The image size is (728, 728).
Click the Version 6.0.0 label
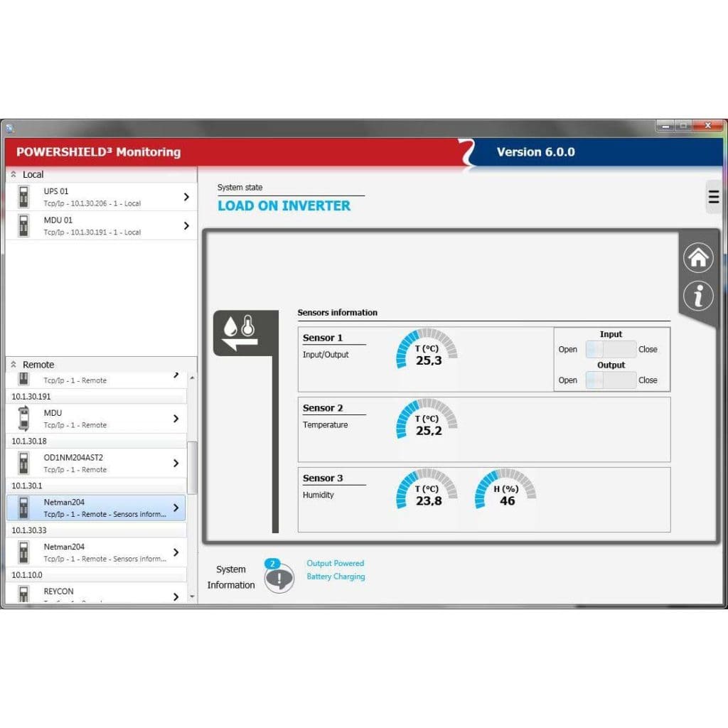tap(536, 152)
